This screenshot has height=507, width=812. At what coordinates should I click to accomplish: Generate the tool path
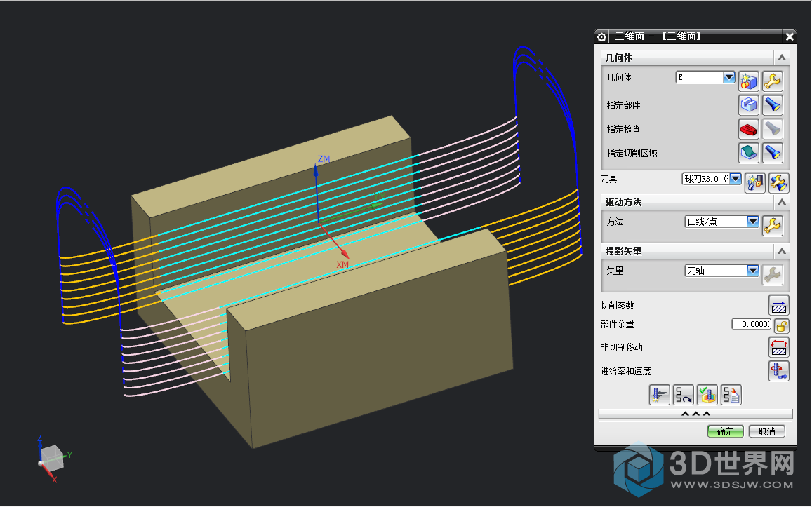[659, 395]
